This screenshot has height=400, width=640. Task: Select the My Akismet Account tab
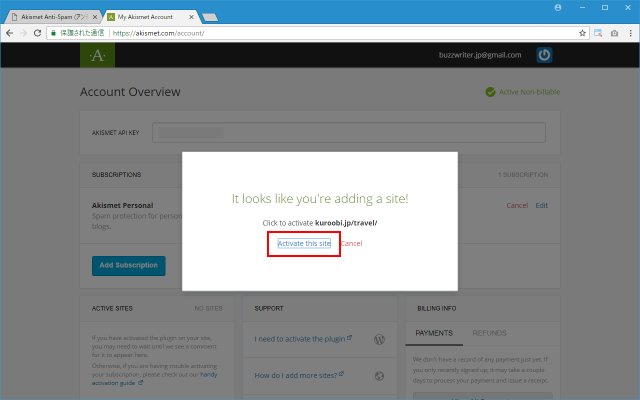click(x=145, y=17)
